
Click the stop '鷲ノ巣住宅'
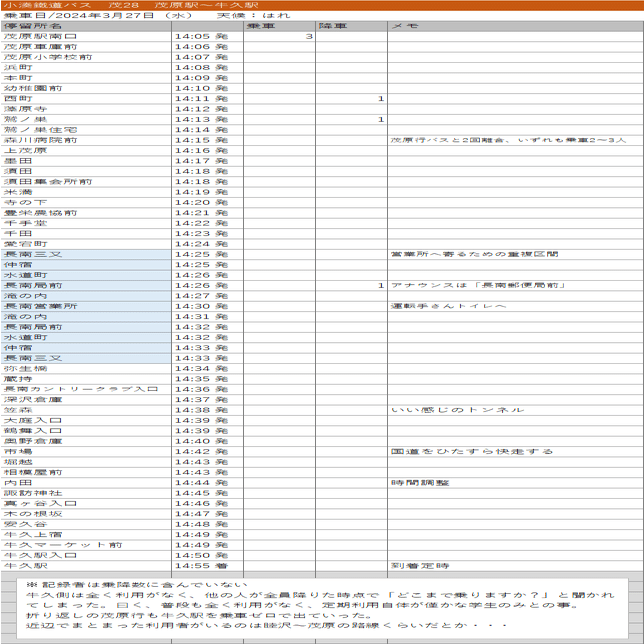40,130
